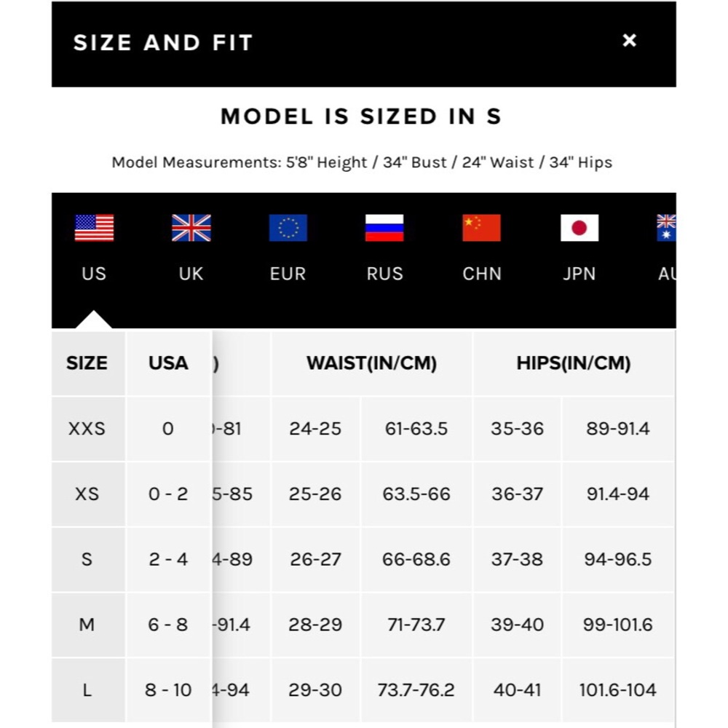Switch to the EUR sizing tab

click(x=288, y=274)
